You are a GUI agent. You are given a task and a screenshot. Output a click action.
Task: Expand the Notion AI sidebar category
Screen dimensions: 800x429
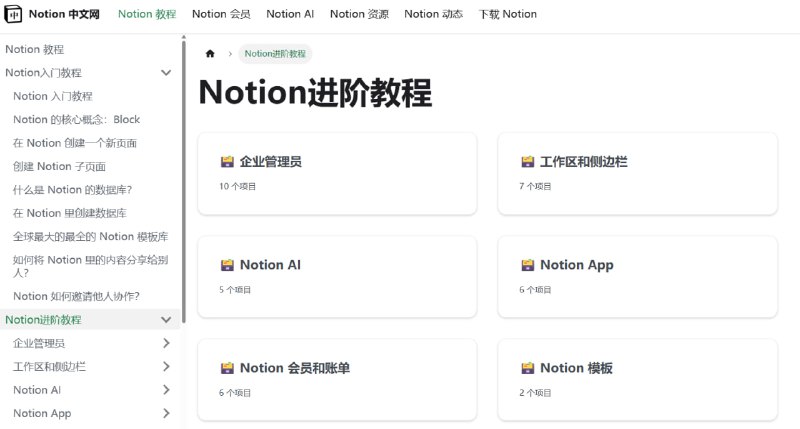(166, 390)
